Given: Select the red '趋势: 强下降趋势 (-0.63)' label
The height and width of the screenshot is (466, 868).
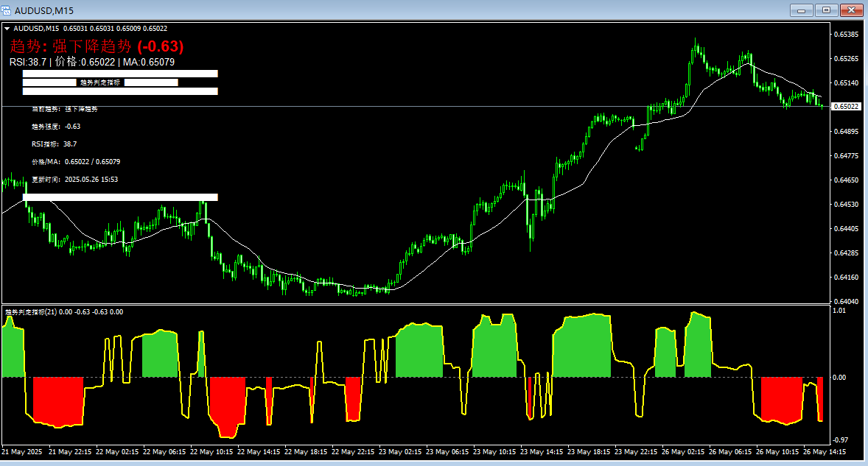Looking at the screenshot, I should pyautogui.click(x=97, y=46).
